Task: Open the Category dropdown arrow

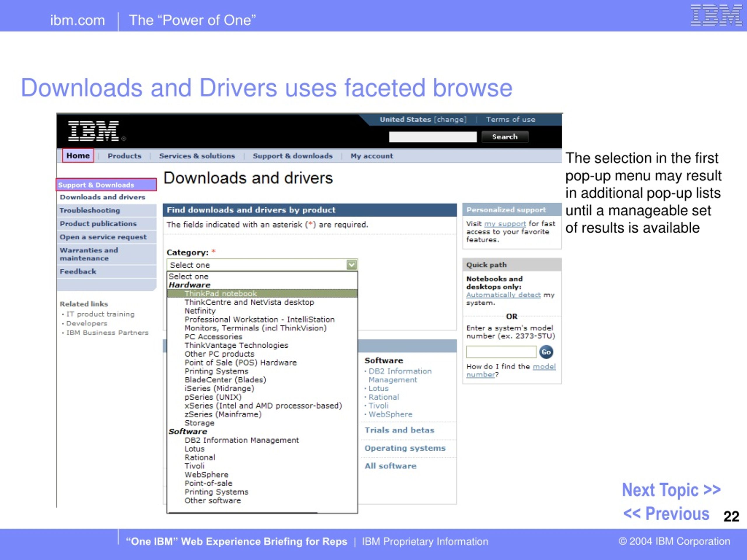Action: [x=352, y=265]
